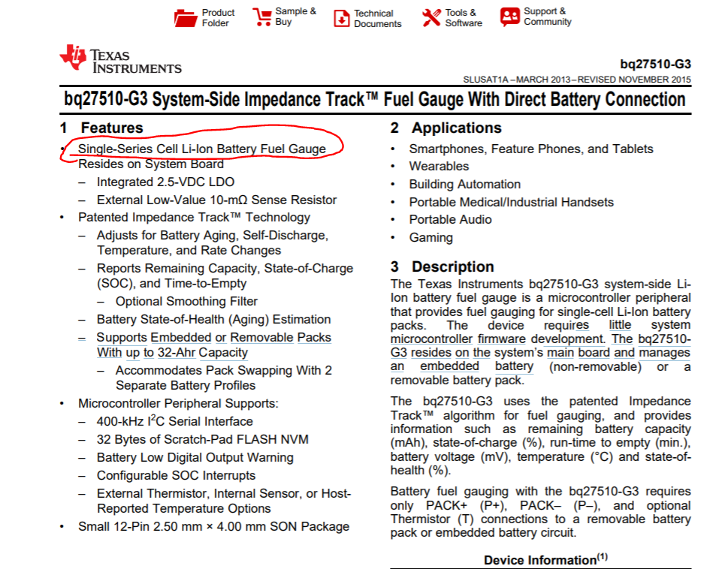This screenshot has width=728, height=569.
Task: Click description paragraph starting 'The Texas Instruments bq27510-G3'
Action: [540, 332]
